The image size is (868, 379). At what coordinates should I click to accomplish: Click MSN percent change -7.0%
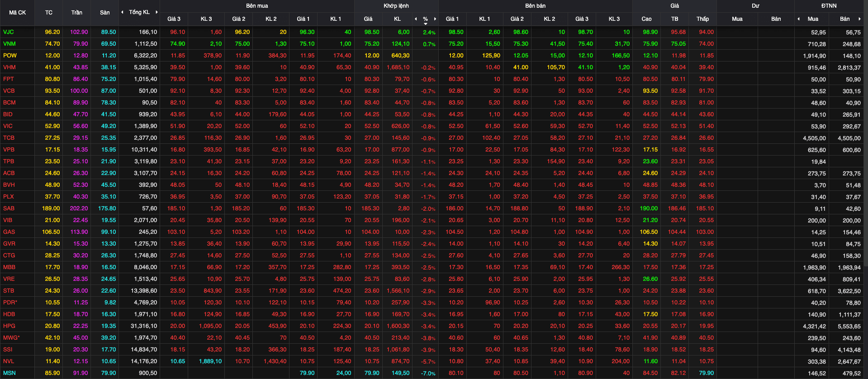(428, 374)
